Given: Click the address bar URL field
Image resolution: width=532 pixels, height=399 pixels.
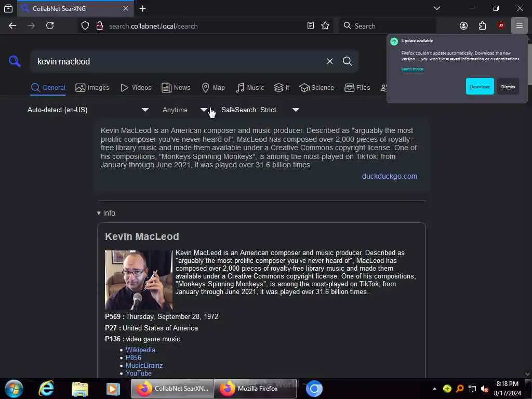Looking at the screenshot, I should 204,26.
